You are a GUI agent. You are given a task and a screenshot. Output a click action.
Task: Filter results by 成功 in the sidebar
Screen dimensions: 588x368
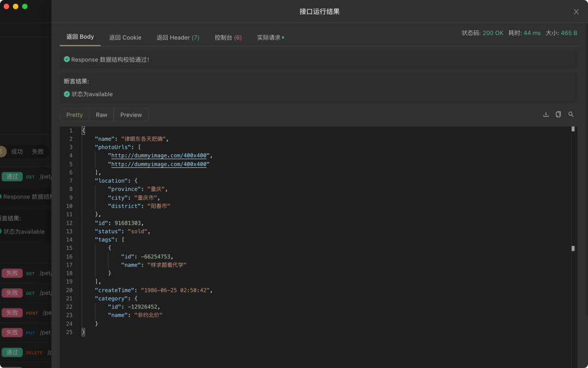(17, 152)
